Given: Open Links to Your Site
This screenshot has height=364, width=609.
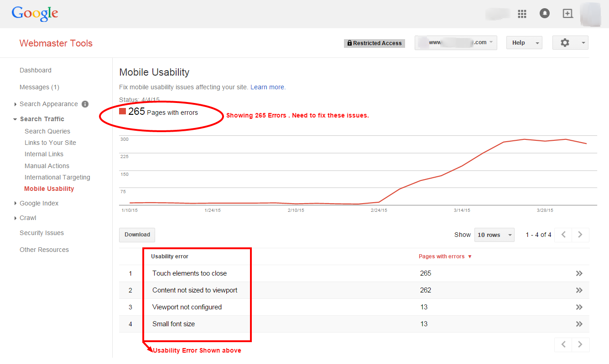Looking at the screenshot, I should 50,143.
